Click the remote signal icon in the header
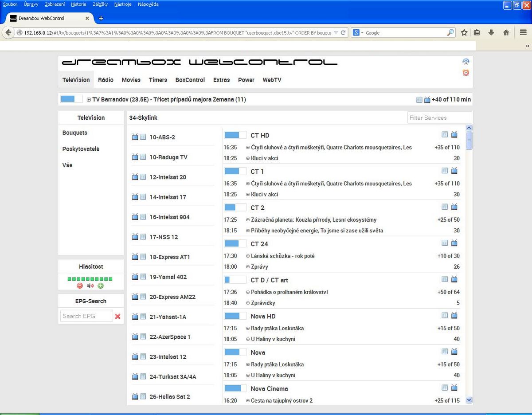The image size is (532, 415). (x=465, y=62)
